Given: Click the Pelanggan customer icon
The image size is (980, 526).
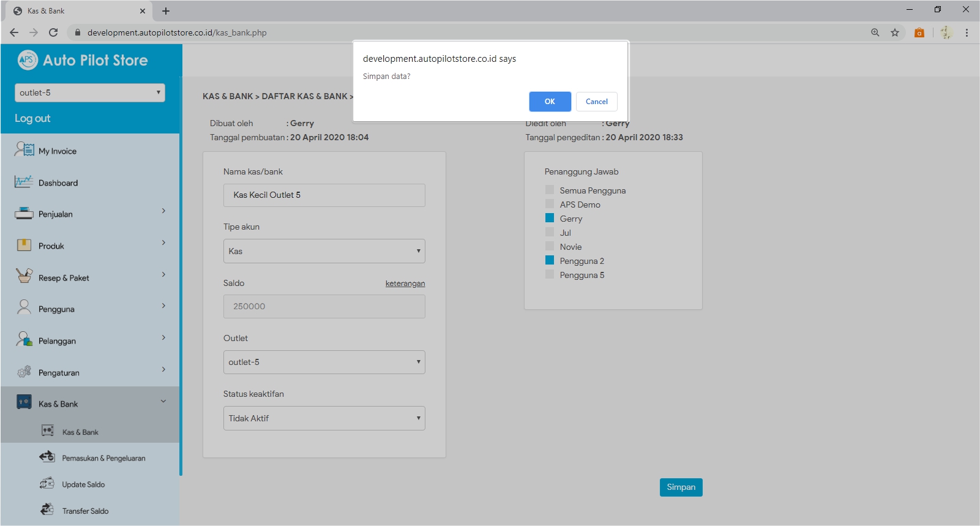Looking at the screenshot, I should click(24, 339).
